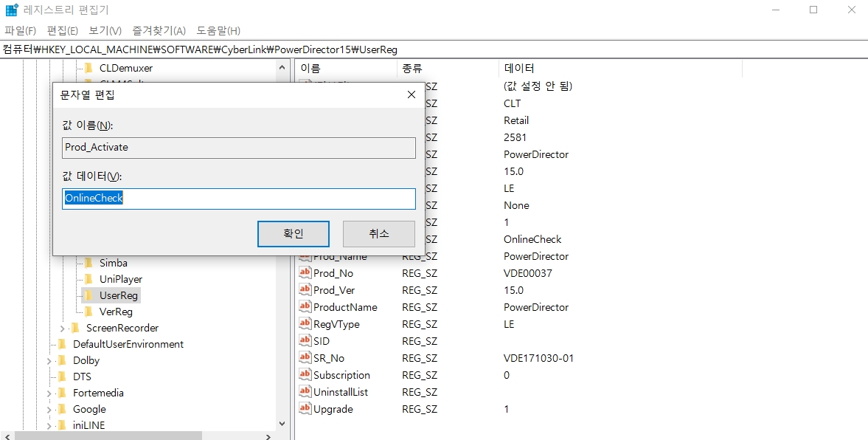
Task: Select the Subscription value icon
Action: (x=305, y=375)
